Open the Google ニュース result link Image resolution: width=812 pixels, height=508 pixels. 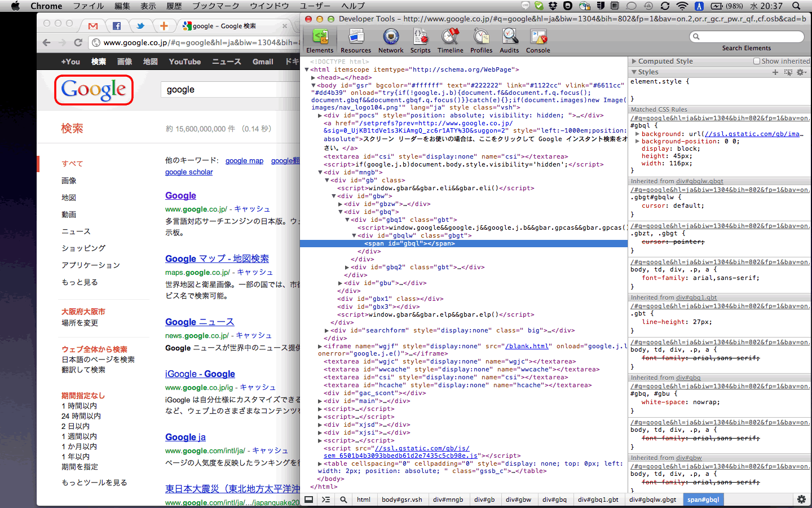tap(200, 322)
